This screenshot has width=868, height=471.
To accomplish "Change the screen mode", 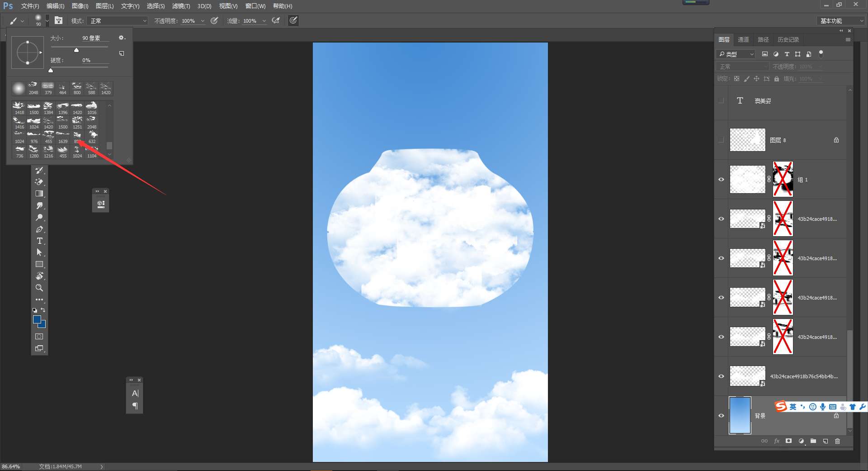I will coord(39,348).
